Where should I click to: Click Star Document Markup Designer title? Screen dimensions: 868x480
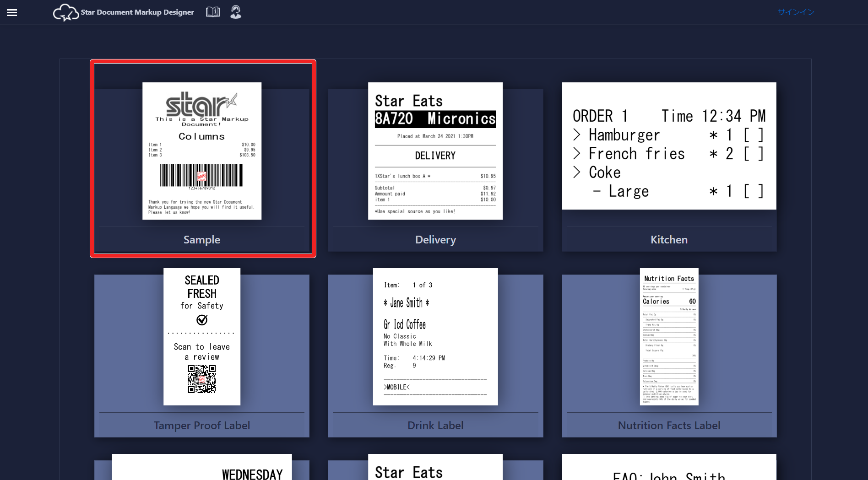137,12
